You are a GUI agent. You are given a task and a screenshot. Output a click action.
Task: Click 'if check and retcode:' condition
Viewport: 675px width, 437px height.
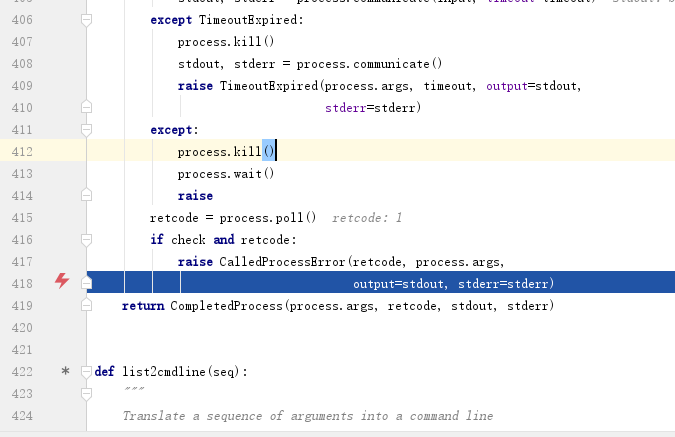coord(223,239)
